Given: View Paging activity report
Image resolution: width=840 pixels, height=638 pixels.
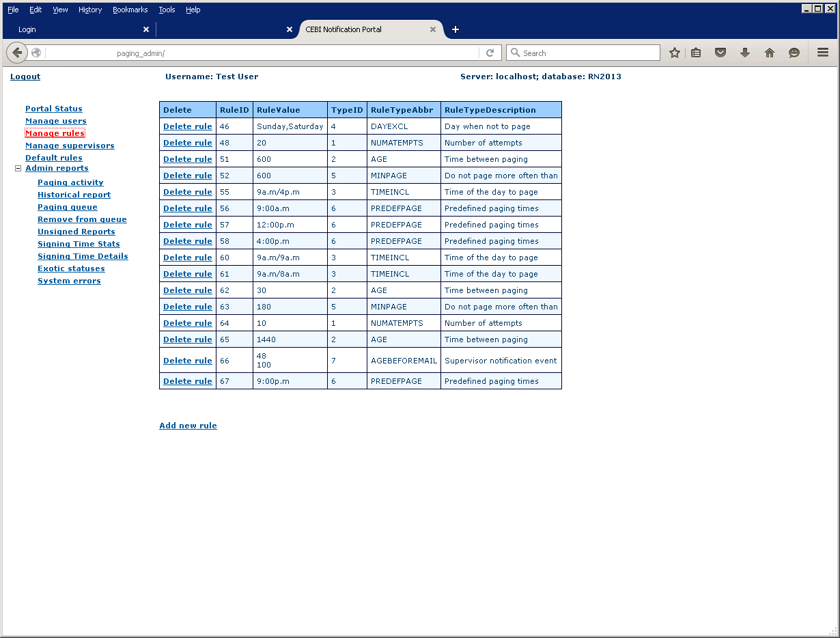Looking at the screenshot, I should [70, 182].
